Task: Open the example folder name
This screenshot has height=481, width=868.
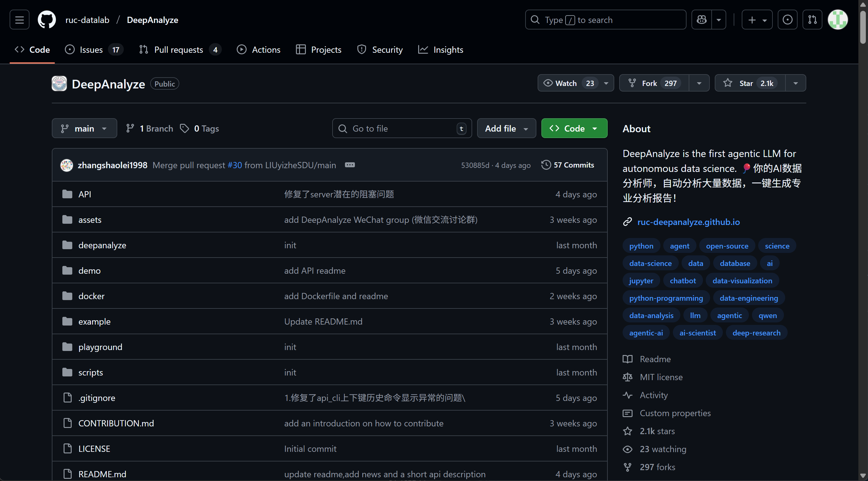Action: click(94, 321)
